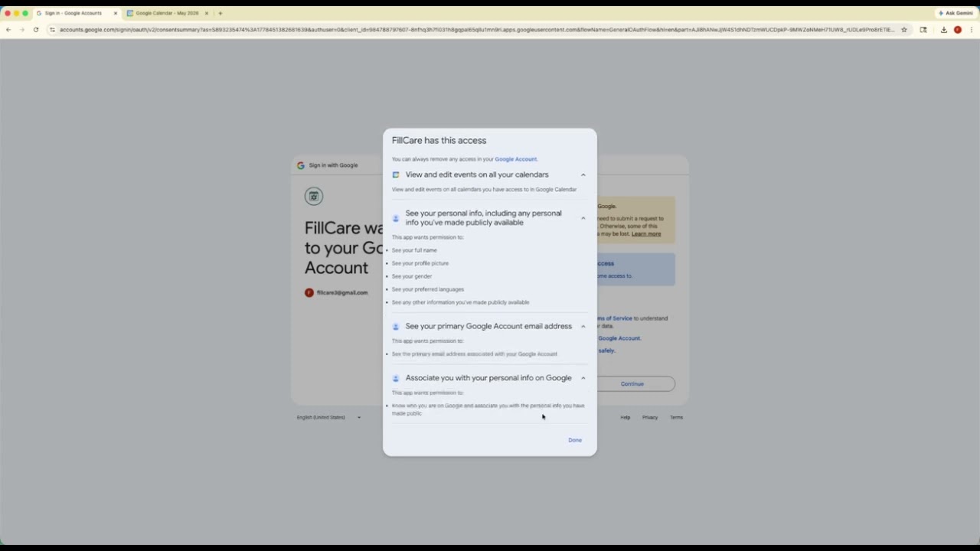
Task: Close the Google Calendar tab
Action: tap(206, 13)
